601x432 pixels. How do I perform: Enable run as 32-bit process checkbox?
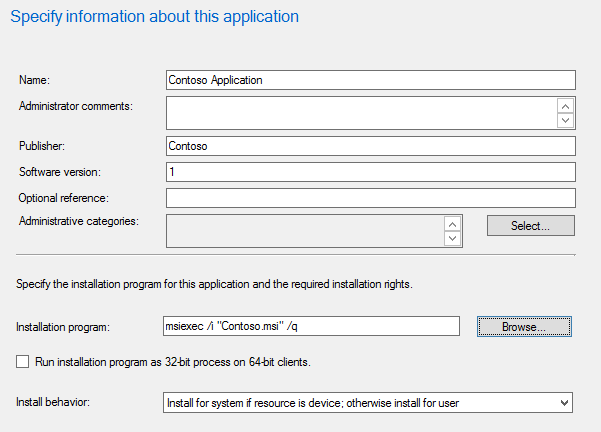click(22, 361)
